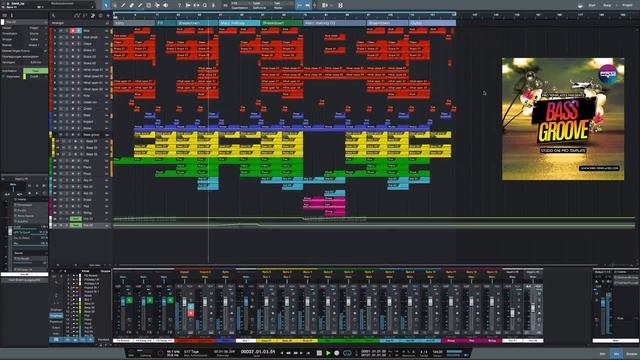Select the Bend tool
Viewport: 640px width, 360px height.
click(157, 5)
